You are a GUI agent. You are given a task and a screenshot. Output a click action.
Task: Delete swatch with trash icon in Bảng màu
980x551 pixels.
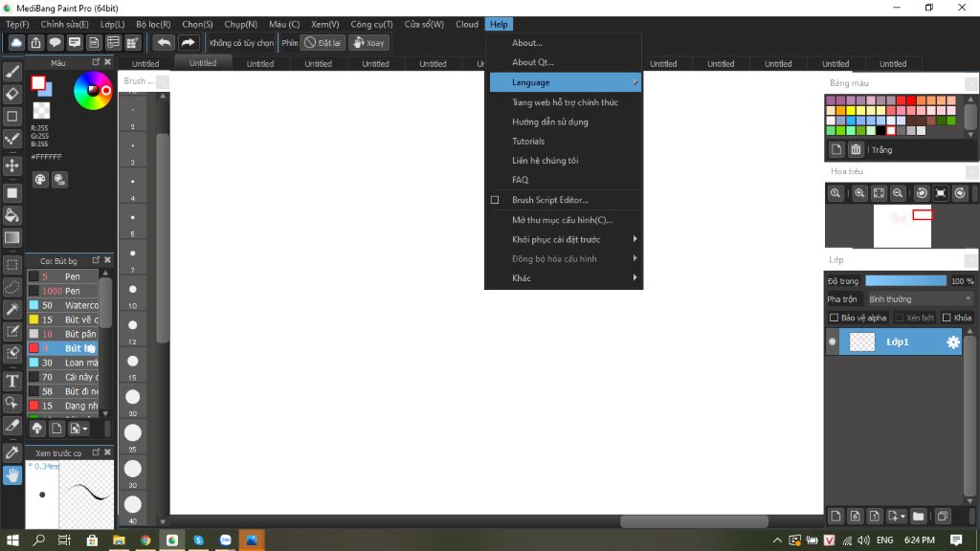coord(856,149)
